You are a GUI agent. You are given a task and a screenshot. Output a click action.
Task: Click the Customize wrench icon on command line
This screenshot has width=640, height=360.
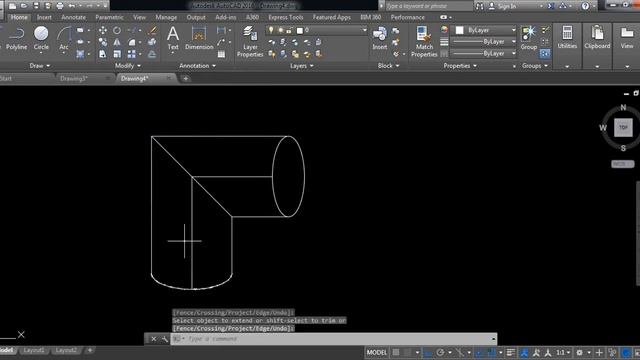coord(164,339)
